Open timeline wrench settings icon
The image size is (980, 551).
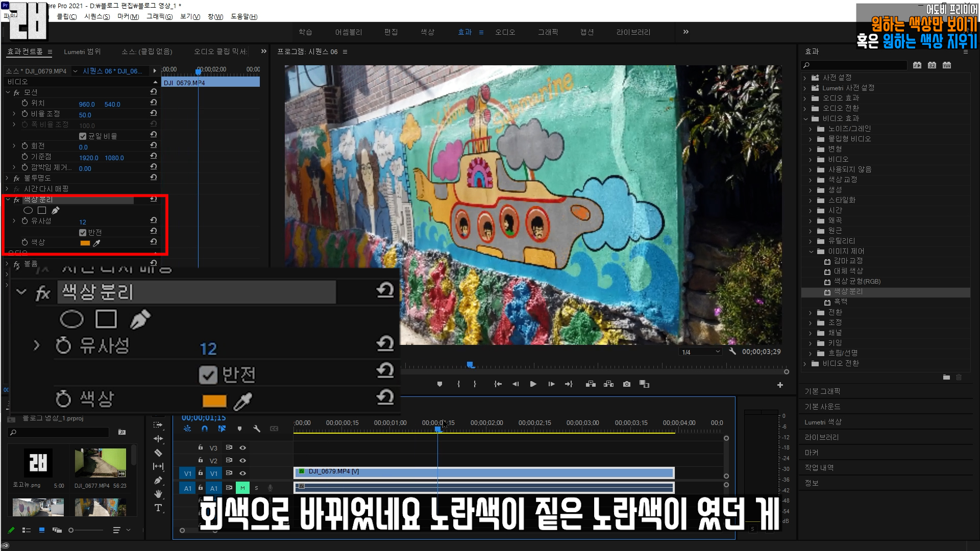(257, 429)
